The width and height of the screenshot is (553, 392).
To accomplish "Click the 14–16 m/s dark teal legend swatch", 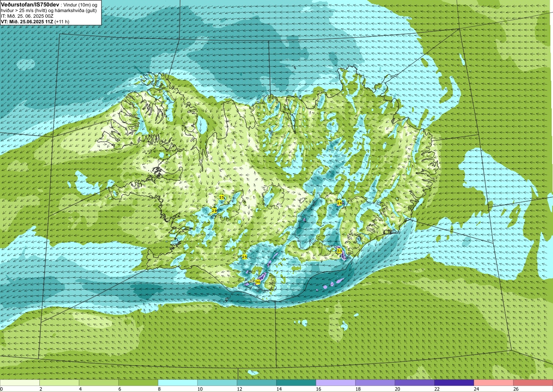I will [x=296, y=383].
